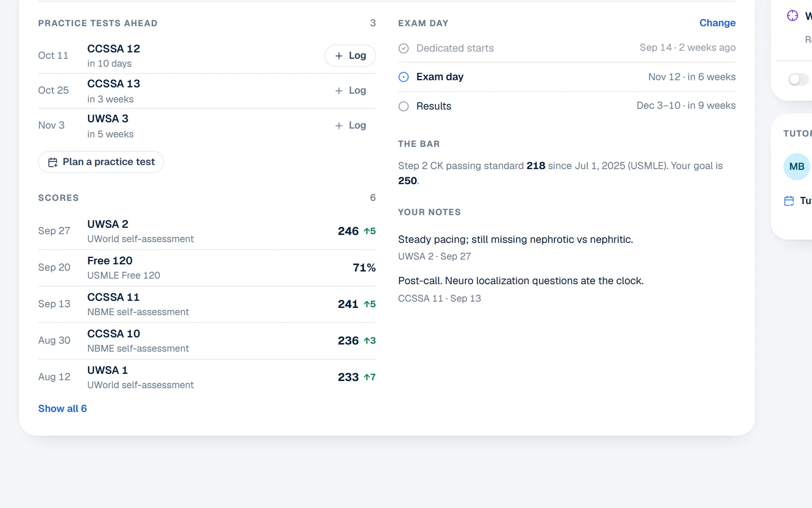This screenshot has height=508, width=812.
Task: Log a score for CCSSA 12
Action: coord(350,55)
